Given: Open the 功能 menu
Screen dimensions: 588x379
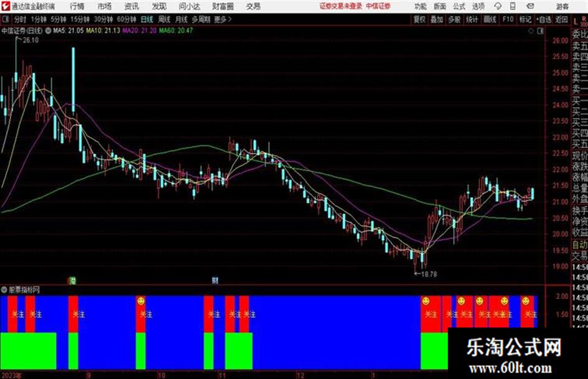Looking at the screenshot, I should 421,6.
